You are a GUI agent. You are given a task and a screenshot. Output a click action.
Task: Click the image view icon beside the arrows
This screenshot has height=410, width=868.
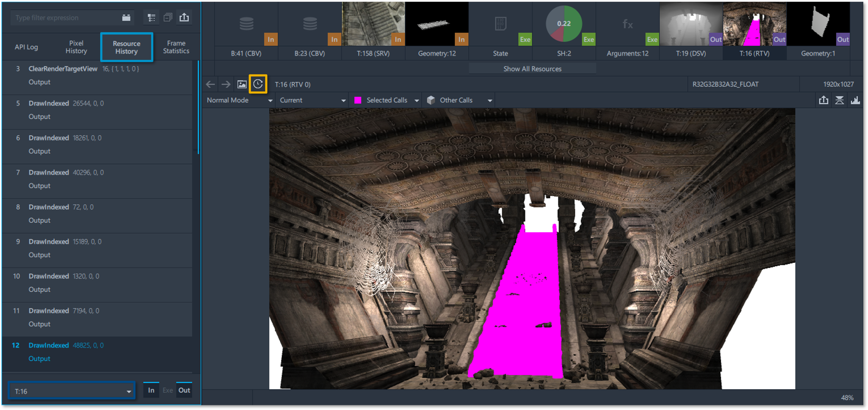click(242, 84)
